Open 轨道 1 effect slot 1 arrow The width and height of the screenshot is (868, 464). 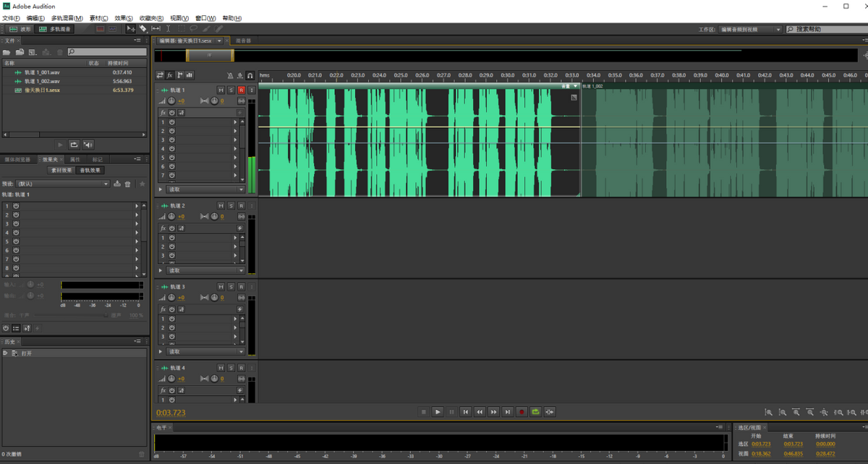pos(235,122)
